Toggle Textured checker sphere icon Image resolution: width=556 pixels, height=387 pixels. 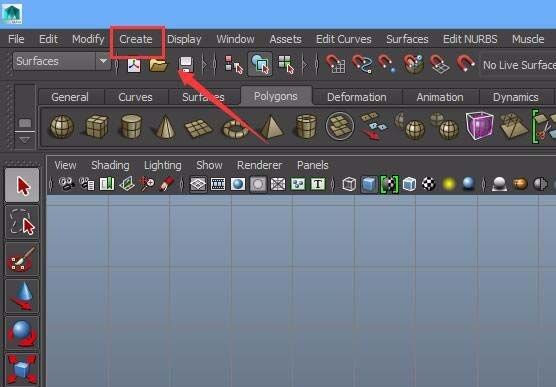(x=429, y=184)
